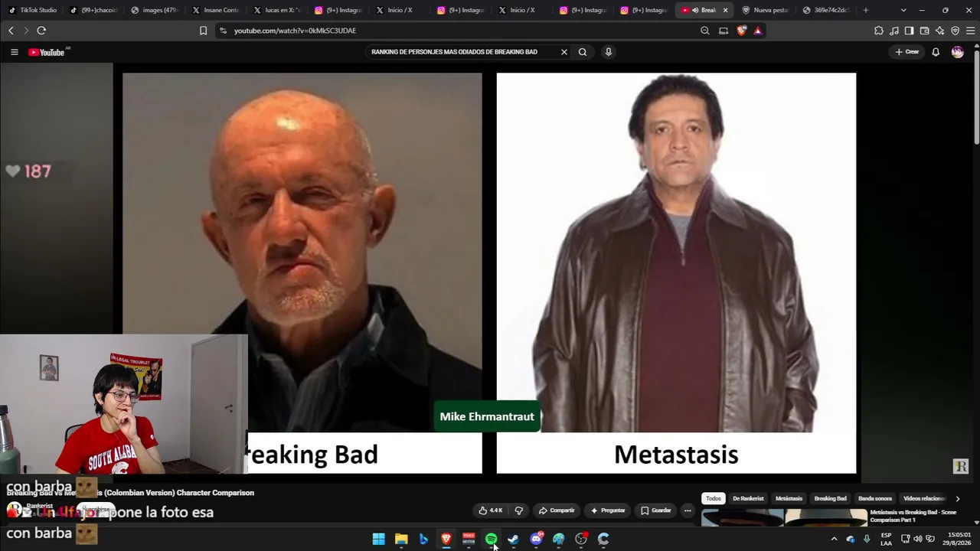Go to the YouTube home logo

(x=47, y=52)
